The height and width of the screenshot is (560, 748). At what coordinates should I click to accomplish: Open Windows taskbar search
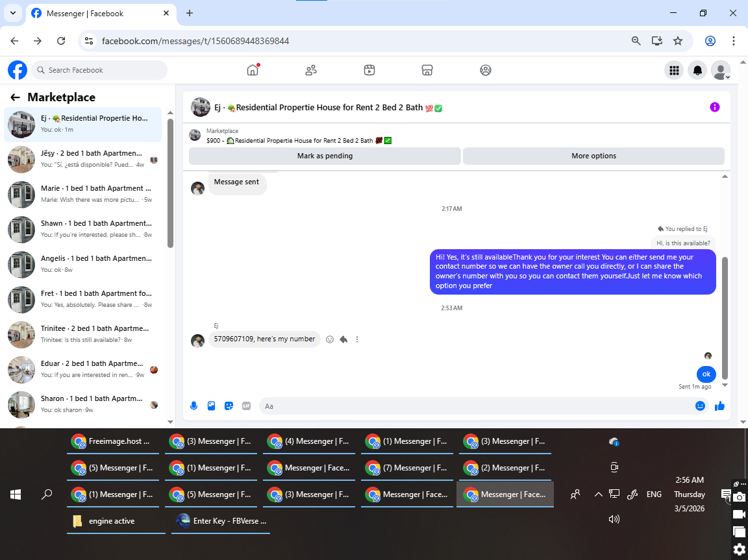click(x=47, y=494)
